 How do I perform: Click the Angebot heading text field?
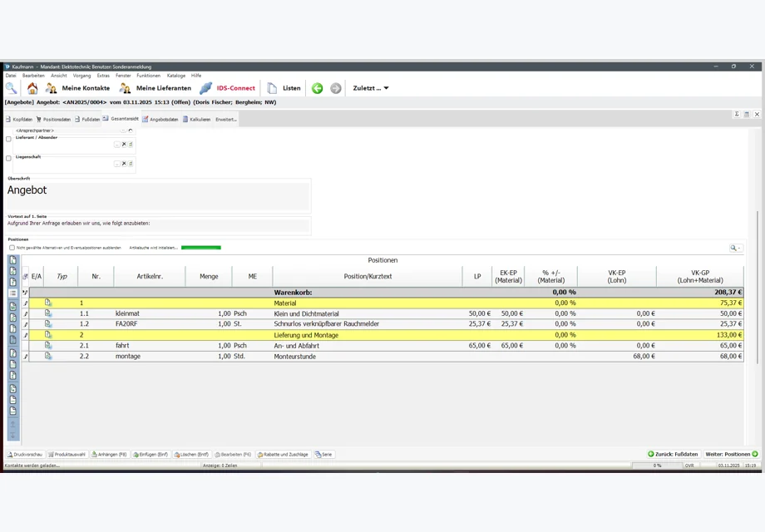pos(158,195)
